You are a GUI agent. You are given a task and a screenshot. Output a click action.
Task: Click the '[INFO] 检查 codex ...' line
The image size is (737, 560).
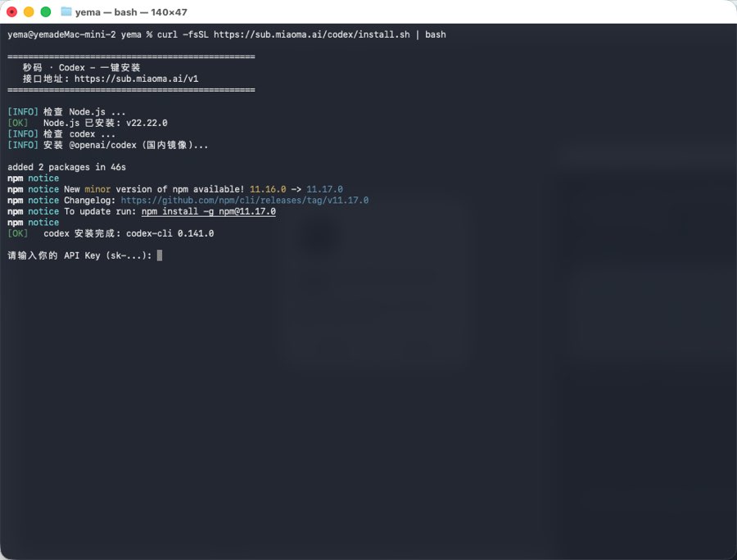tap(61, 134)
